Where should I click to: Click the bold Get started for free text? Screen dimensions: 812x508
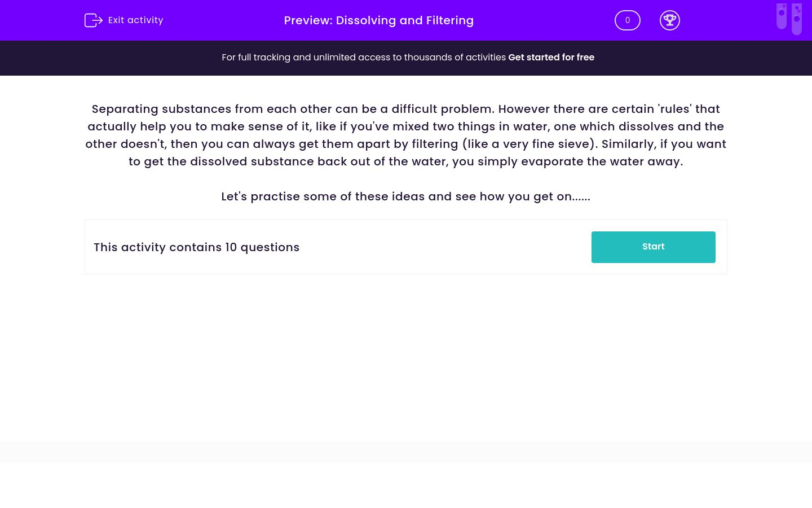click(x=551, y=58)
